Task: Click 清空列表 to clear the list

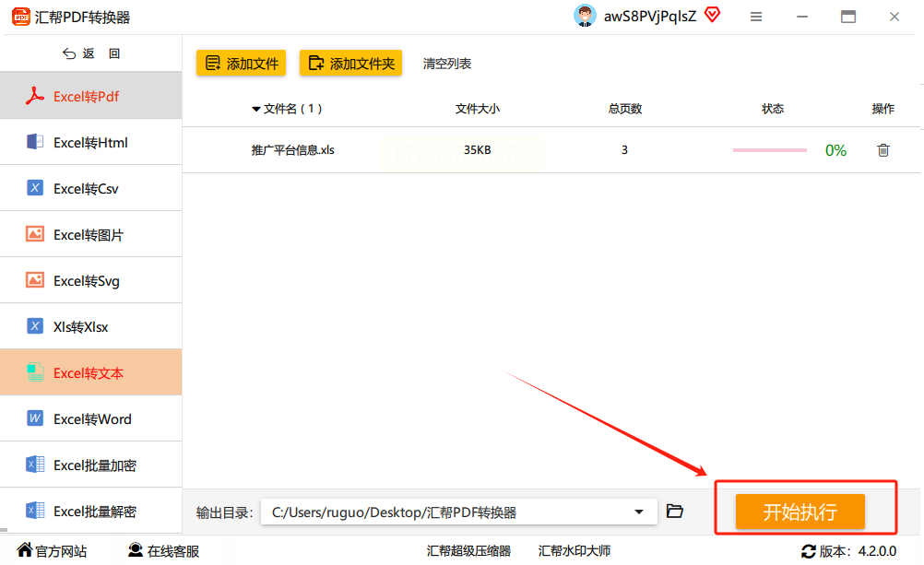Action: click(x=446, y=64)
